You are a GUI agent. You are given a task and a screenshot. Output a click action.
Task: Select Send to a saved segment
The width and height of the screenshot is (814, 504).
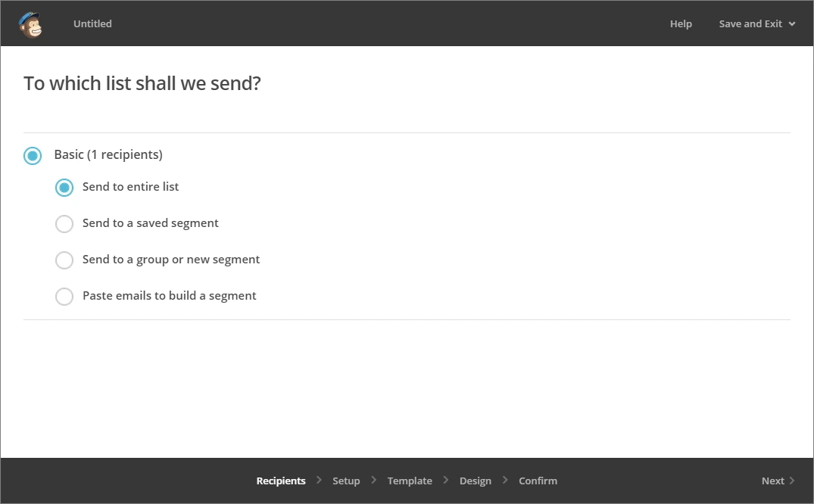(64, 224)
